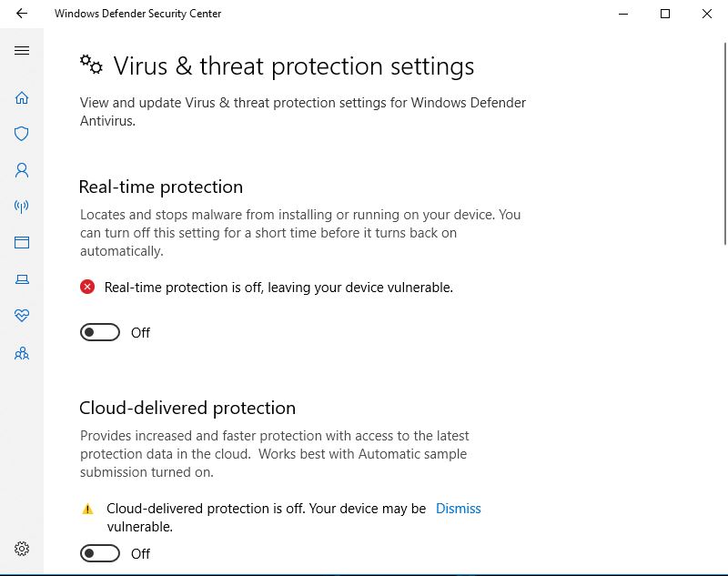Close the Windows Defender Security Center window
The width and height of the screenshot is (728, 576).
[707, 14]
